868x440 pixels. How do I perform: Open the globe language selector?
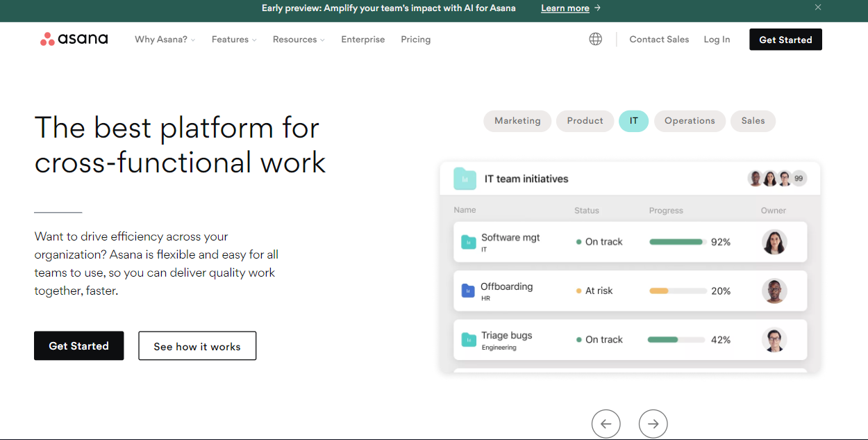click(x=595, y=40)
